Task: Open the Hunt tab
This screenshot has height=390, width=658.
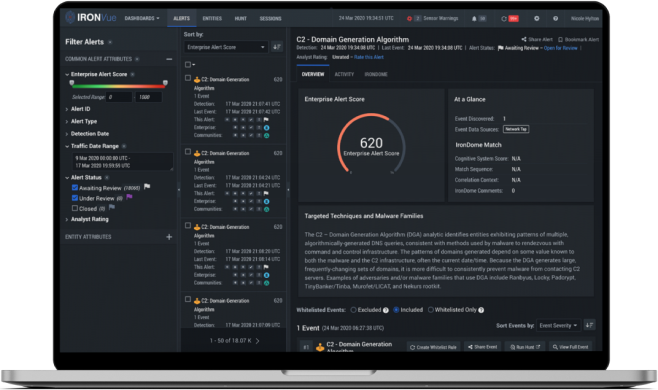Action: click(x=240, y=18)
